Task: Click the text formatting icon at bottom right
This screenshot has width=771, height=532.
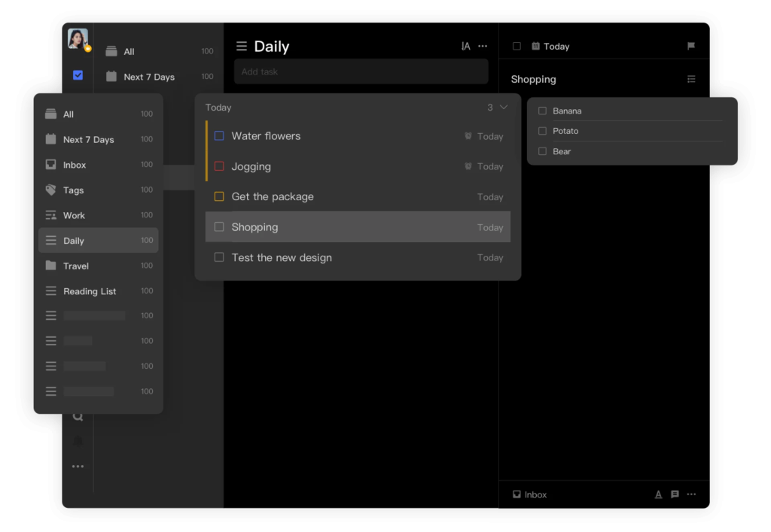Action: tap(658, 494)
